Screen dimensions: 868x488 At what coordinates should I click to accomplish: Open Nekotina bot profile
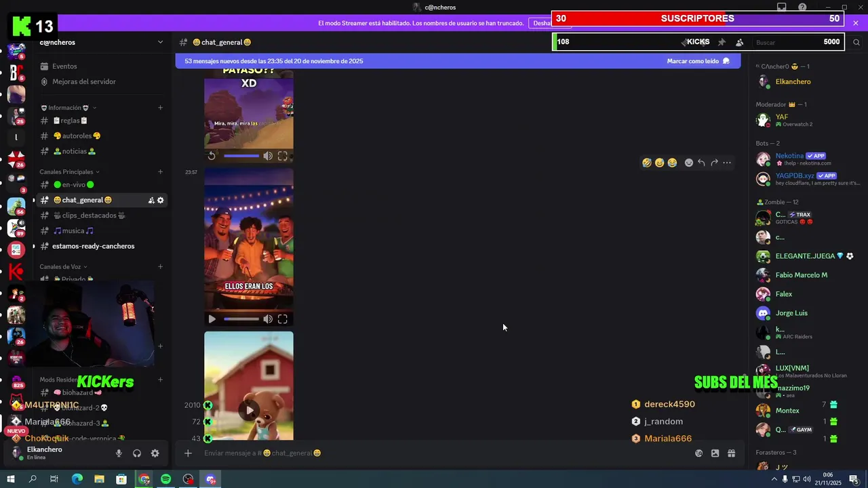pos(808,159)
